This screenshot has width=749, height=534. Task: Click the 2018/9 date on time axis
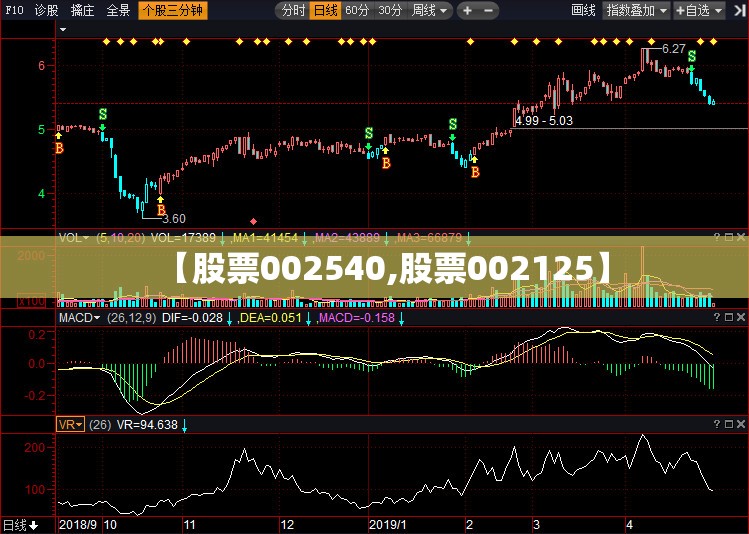tap(78, 525)
